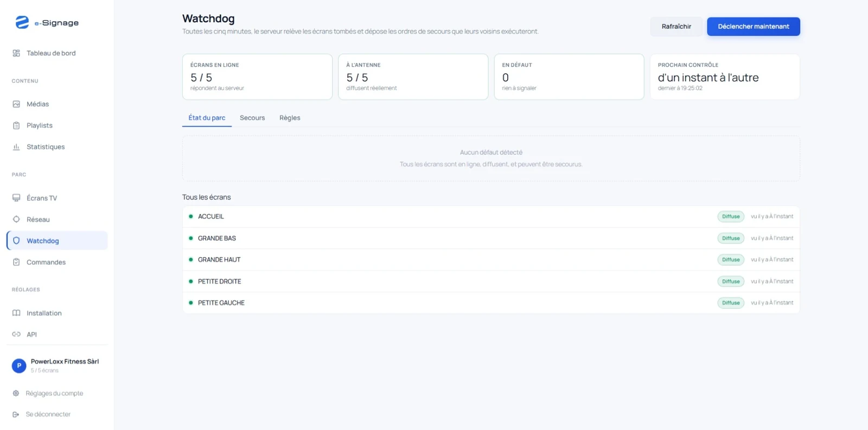Click PowerLoxx Fitness Sàrl account name

65,362
